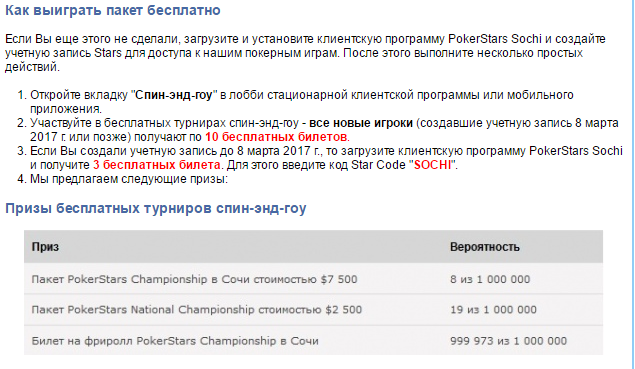Click the probability "999 973 из 1 000 000"

click(508, 341)
